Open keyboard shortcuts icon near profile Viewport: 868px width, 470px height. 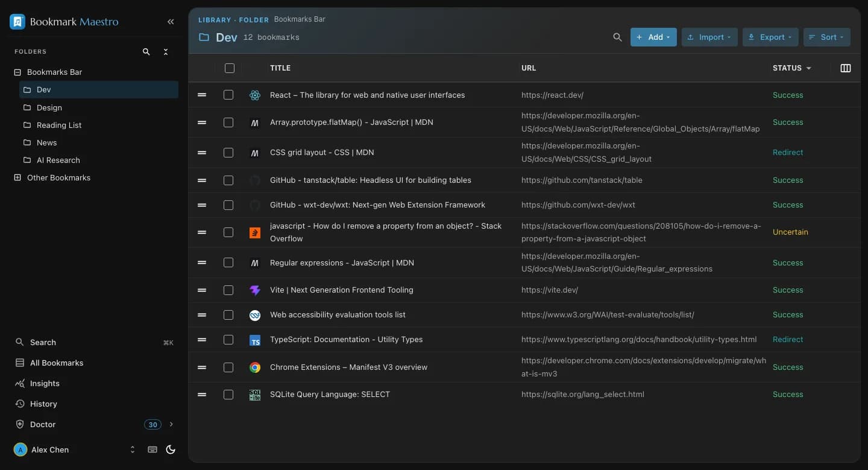tap(153, 449)
